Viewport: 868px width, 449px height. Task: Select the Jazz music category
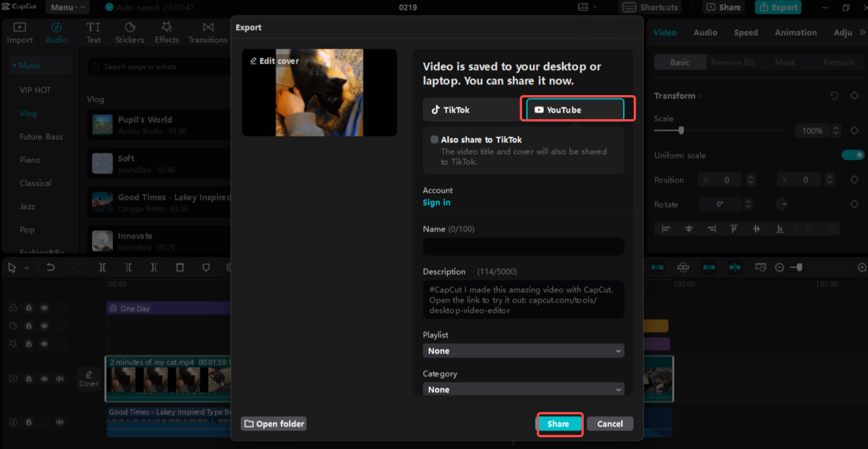click(28, 207)
